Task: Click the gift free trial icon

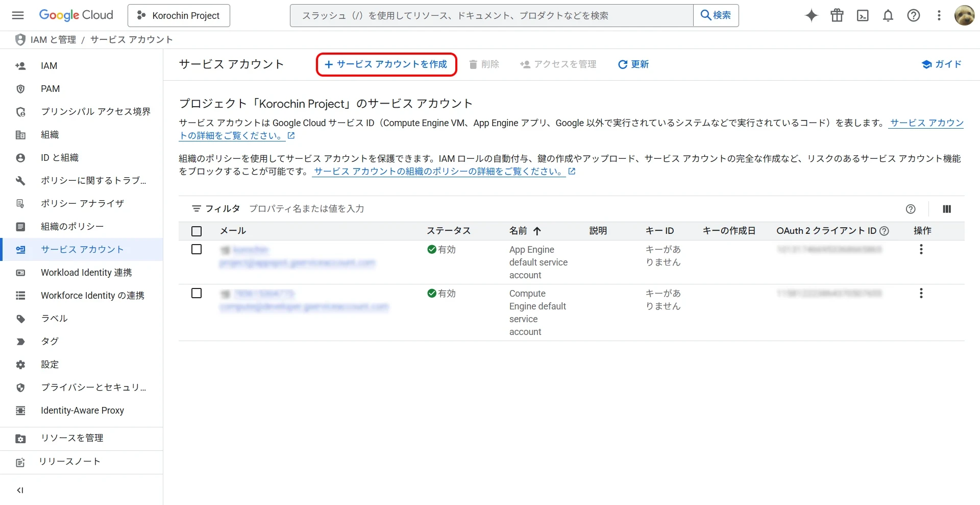Action: 837,15
